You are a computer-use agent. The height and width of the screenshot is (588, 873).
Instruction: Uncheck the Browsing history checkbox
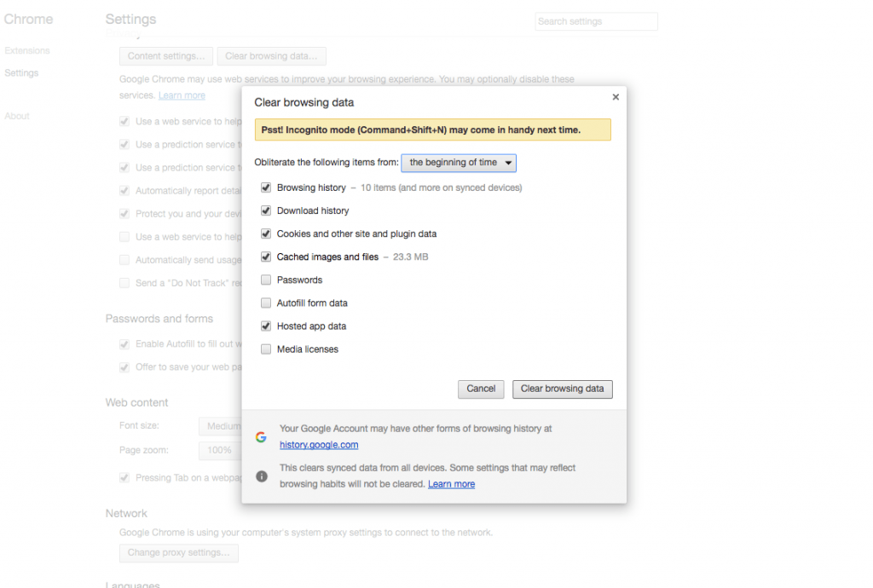point(265,187)
